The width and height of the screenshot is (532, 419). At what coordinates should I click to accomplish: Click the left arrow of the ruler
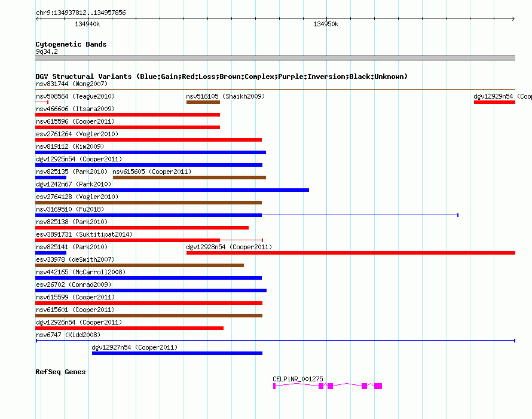[x=38, y=19]
